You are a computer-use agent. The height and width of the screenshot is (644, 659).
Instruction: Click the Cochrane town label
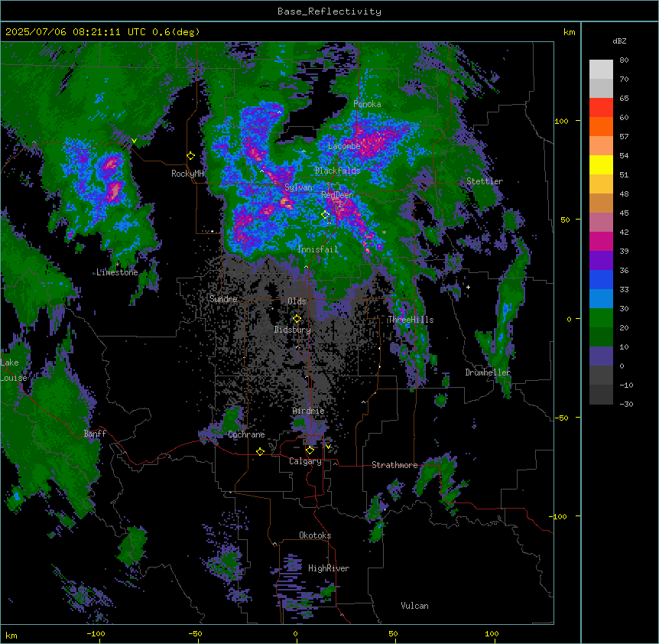tap(246, 434)
